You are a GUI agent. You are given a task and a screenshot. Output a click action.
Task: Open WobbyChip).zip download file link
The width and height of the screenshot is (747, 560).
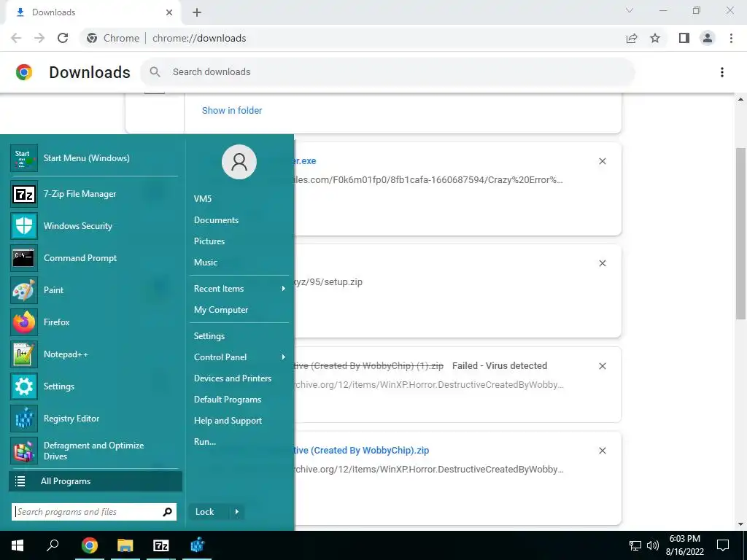pos(362,451)
